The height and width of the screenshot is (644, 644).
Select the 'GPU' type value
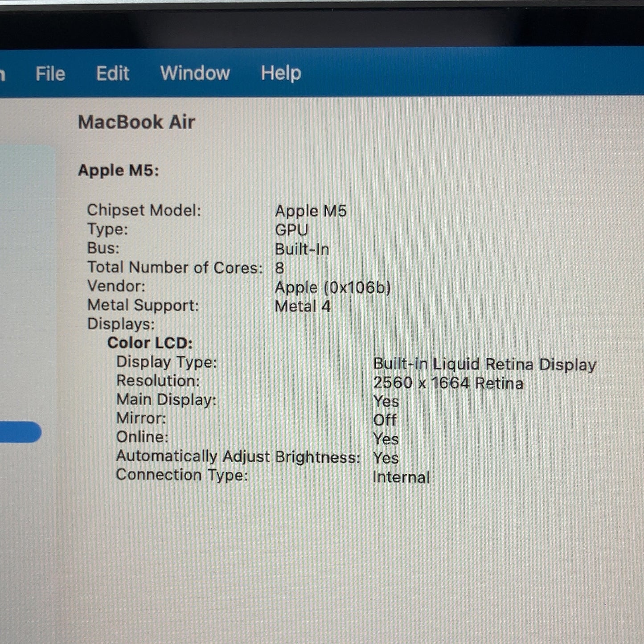291,230
